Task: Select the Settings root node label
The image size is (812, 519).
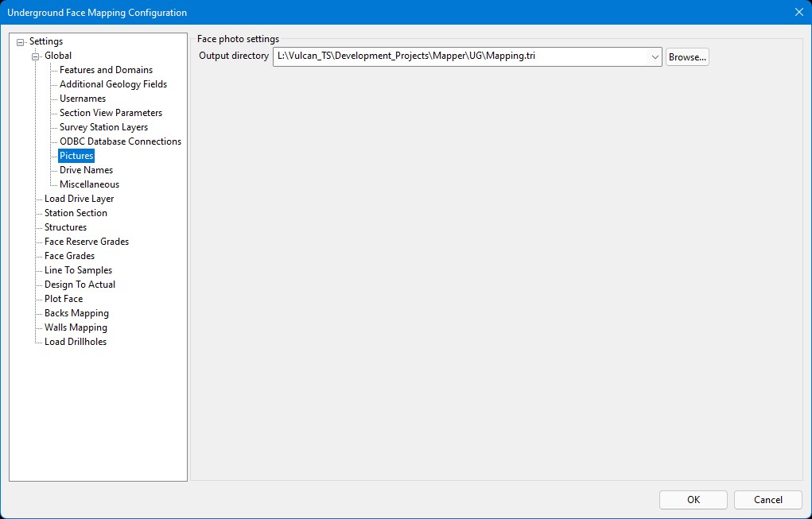Action: pyautogui.click(x=46, y=41)
